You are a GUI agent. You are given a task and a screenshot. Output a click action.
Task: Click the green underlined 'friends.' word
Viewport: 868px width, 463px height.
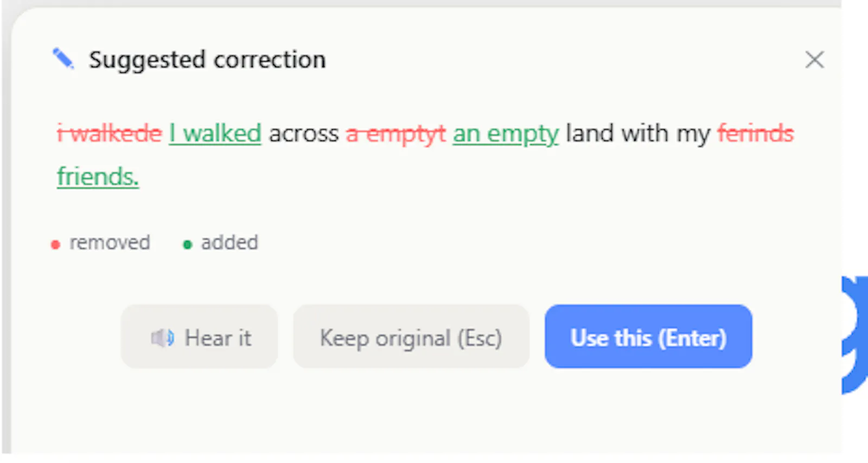[98, 177]
